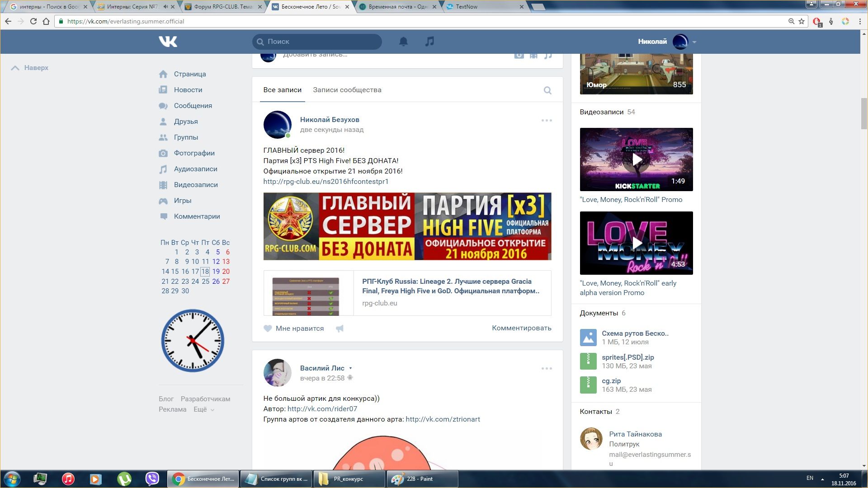Open the music player note icon
The image size is (868, 488).
pyautogui.click(x=429, y=42)
